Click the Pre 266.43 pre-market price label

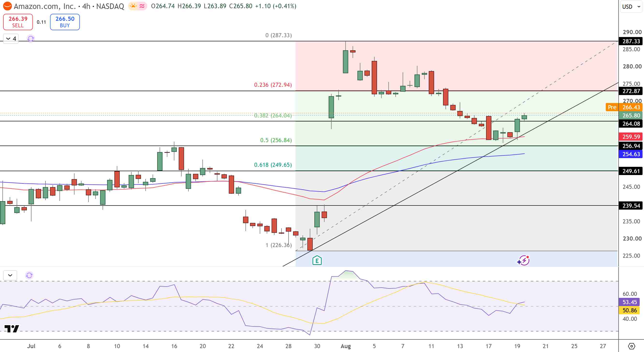coord(624,107)
